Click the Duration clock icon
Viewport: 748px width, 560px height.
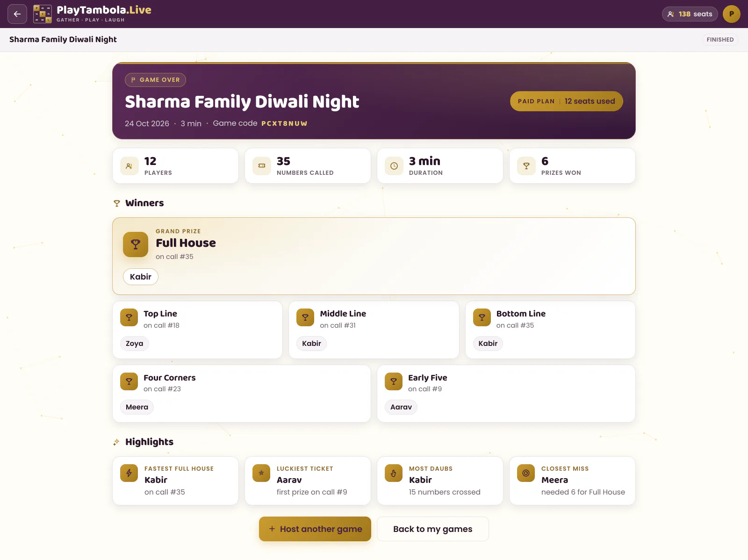394,166
